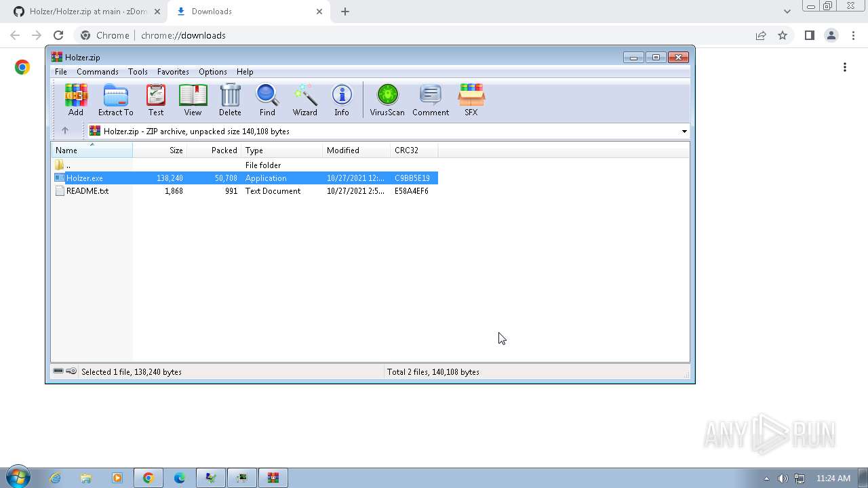868x488 pixels.
Task: Open the WinRAR File menu
Action: click(60, 72)
